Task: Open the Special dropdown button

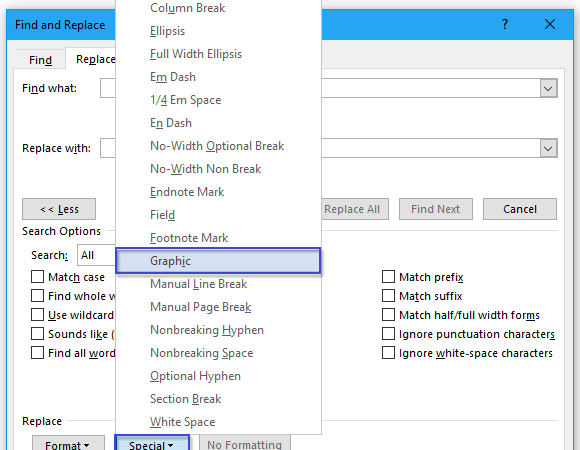Action: pos(152,444)
